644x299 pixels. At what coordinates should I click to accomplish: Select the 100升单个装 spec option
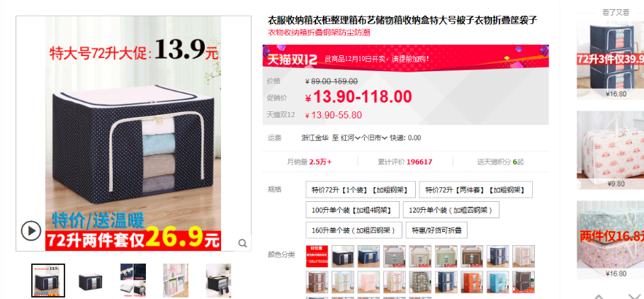pyautogui.click(x=352, y=210)
